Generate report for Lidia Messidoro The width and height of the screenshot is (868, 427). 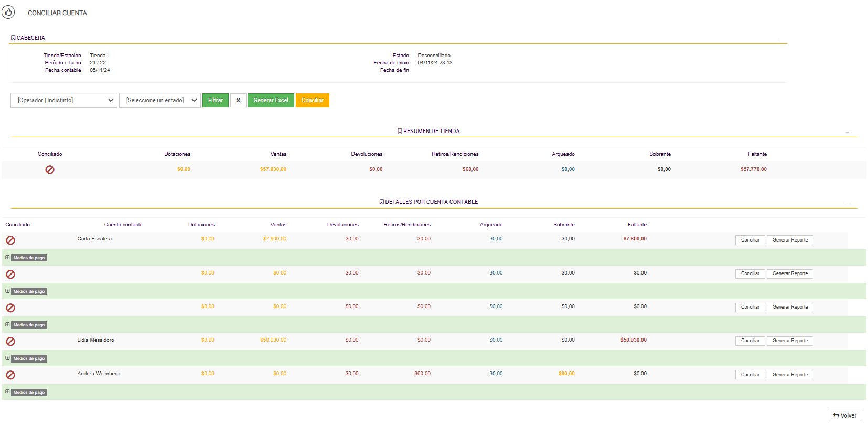(x=790, y=341)
